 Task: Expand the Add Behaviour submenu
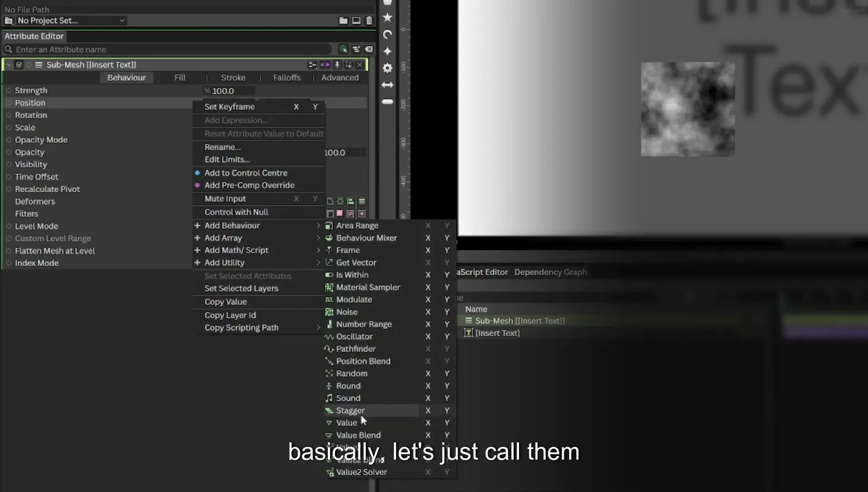tap(258, 225)
